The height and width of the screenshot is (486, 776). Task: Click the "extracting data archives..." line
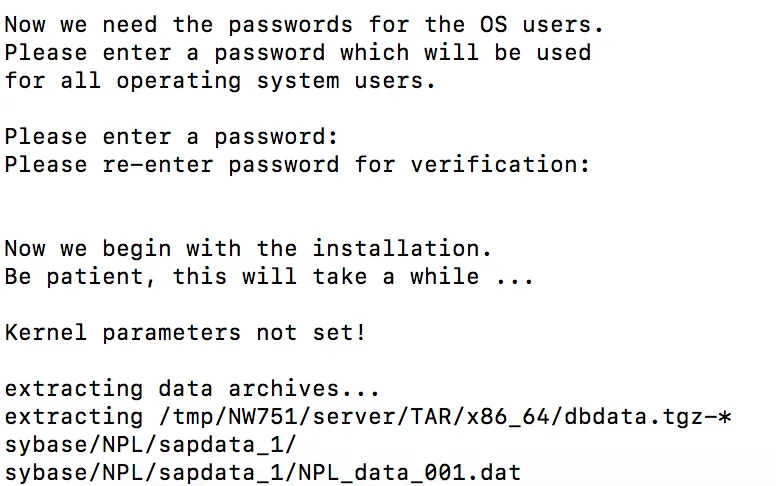185,388
